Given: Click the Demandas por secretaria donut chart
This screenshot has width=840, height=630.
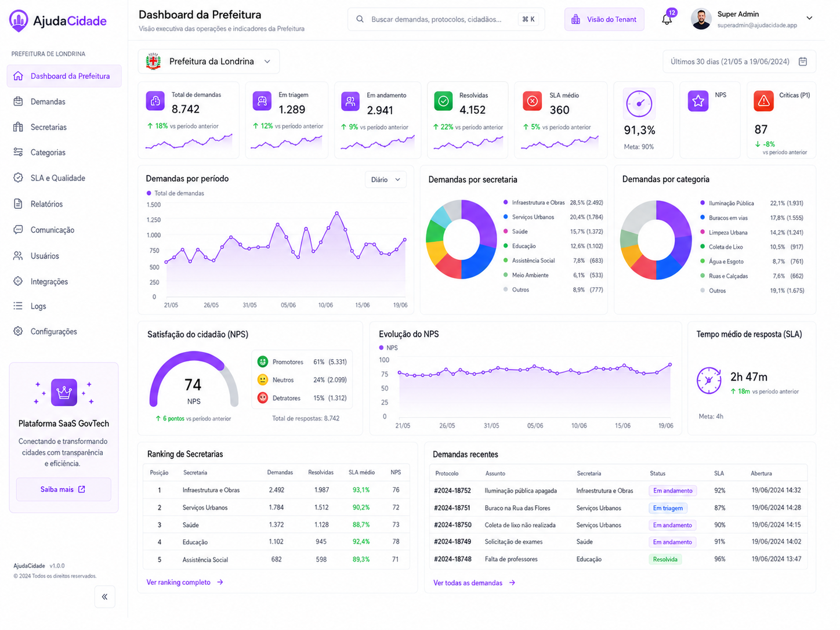Looking at the screenshot, I should tap(461, 239).
